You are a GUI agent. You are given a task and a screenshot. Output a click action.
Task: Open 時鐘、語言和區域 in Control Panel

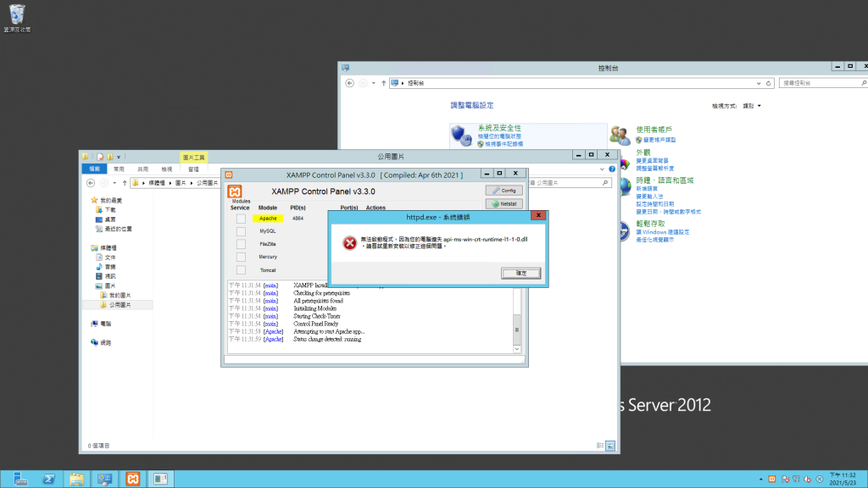click(x=665, y=180)
